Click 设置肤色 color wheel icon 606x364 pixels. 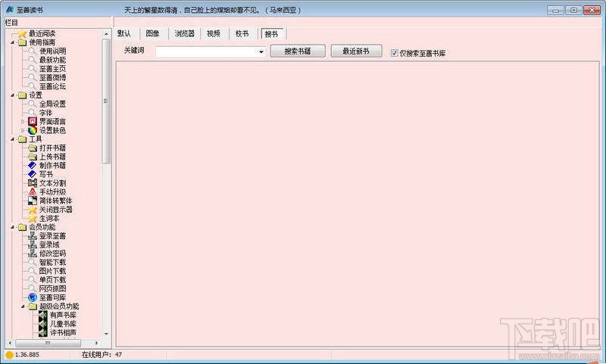(33, 130)
